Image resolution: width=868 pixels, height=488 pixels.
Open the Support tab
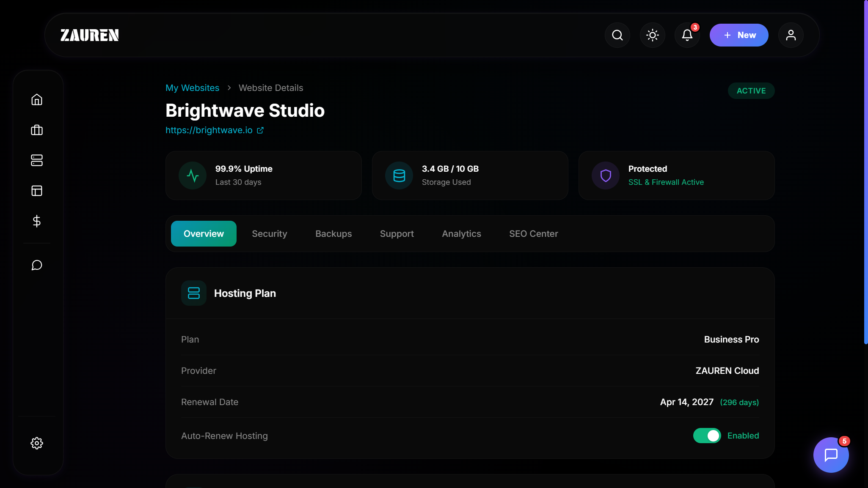[x=397, y=234]
